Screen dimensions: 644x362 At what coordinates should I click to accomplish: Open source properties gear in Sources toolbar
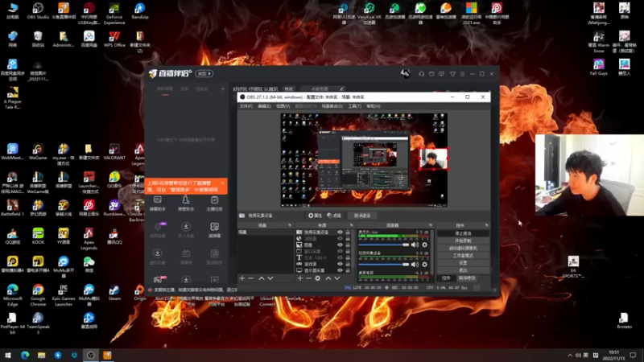(x=317, y=278)
